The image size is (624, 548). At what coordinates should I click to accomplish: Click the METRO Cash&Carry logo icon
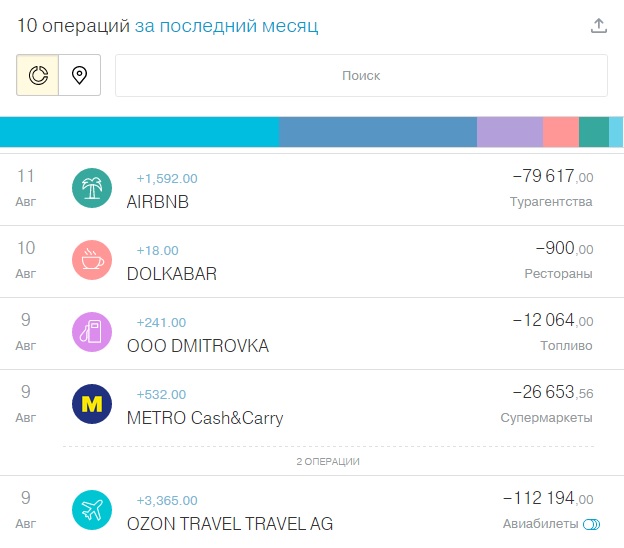(x=92, y=404)
